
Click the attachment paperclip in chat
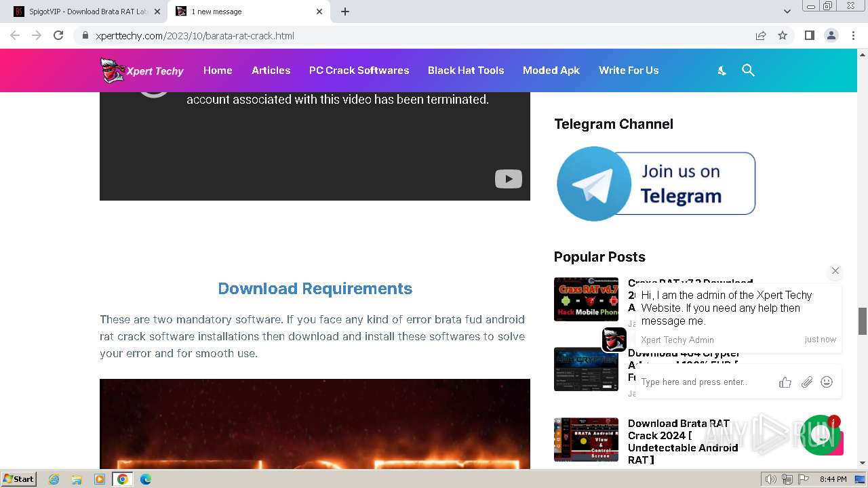(806, 382)
